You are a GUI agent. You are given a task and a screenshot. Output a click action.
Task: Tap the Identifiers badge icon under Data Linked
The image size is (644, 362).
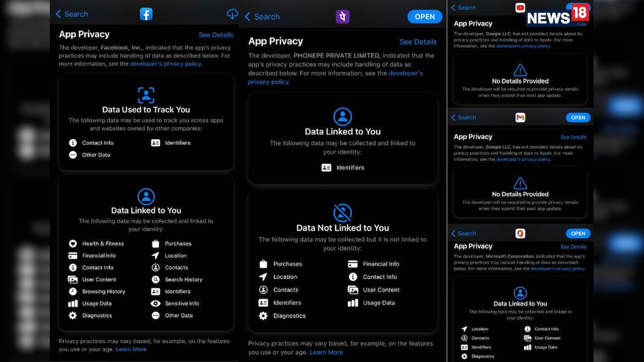327,167
